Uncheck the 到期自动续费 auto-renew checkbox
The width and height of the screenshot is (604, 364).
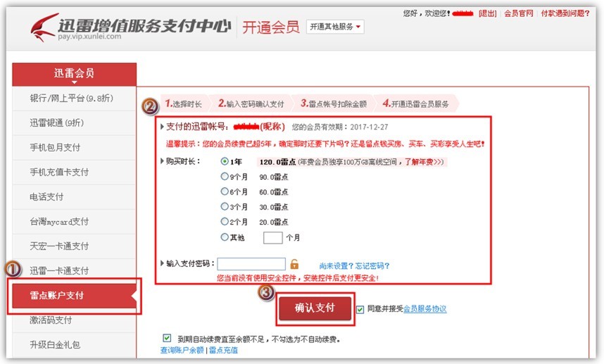[167, 338]
